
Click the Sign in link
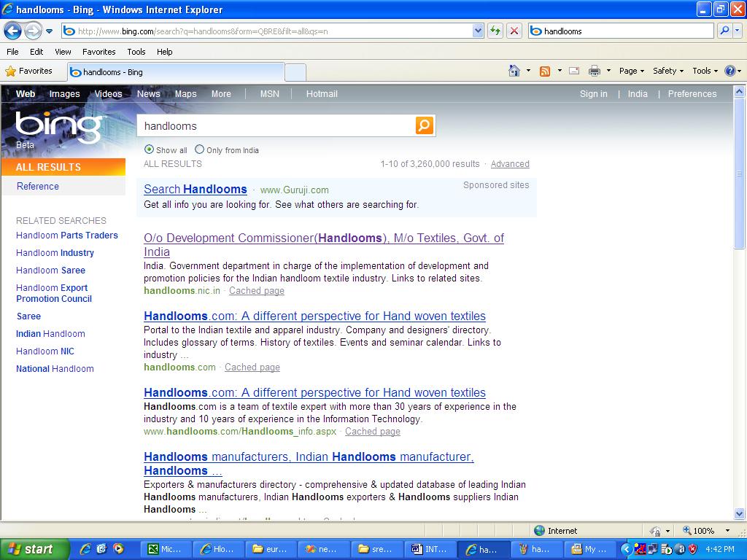tap(594, 94)
